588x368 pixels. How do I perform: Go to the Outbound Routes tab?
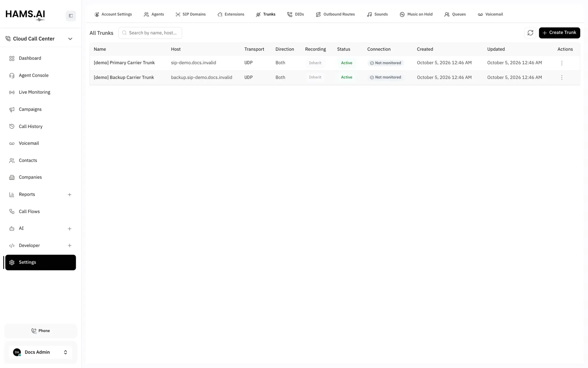click(336, 14)
